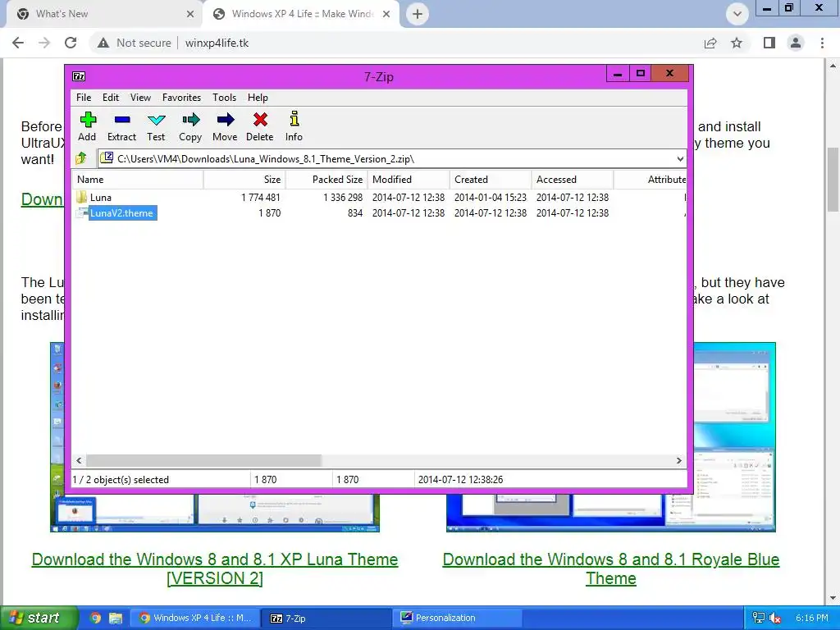
Task: Click the Test toolbar icon
Action: pos(156,120)
